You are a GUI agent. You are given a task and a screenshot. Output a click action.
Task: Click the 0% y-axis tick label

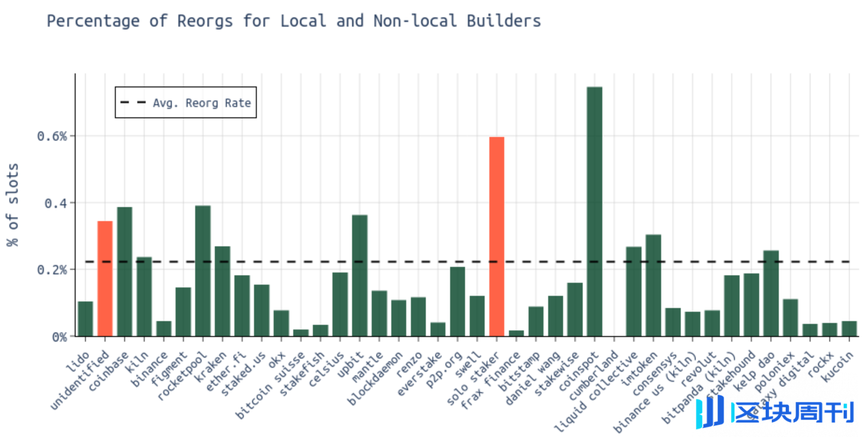click(60, 337)
